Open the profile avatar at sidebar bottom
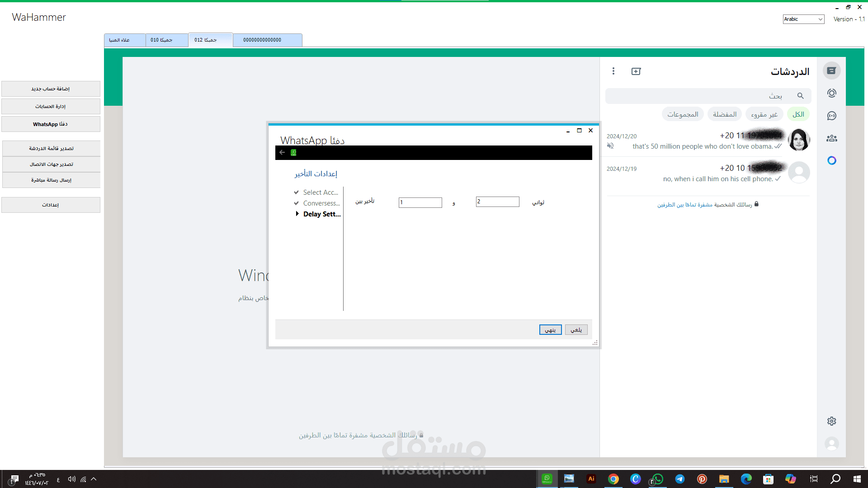868x488 pixels. pos(831,444)
